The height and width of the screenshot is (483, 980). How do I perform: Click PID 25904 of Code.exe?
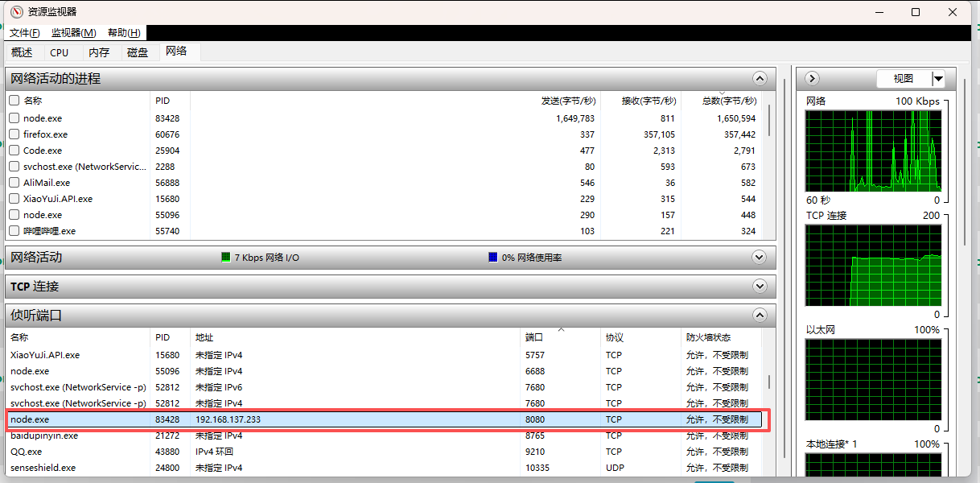click(167, 151)
